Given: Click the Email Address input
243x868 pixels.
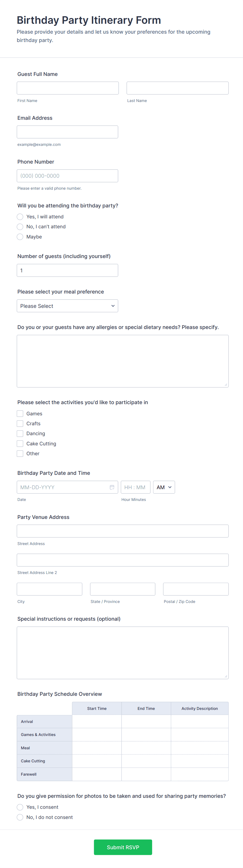Looking at the screenshot, I should point(67,132).
